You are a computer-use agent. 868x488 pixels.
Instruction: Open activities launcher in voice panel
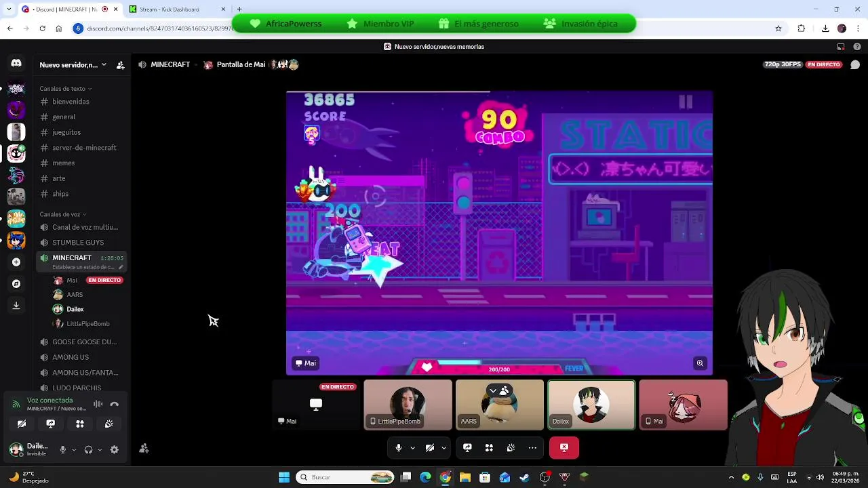pos(80,424)
